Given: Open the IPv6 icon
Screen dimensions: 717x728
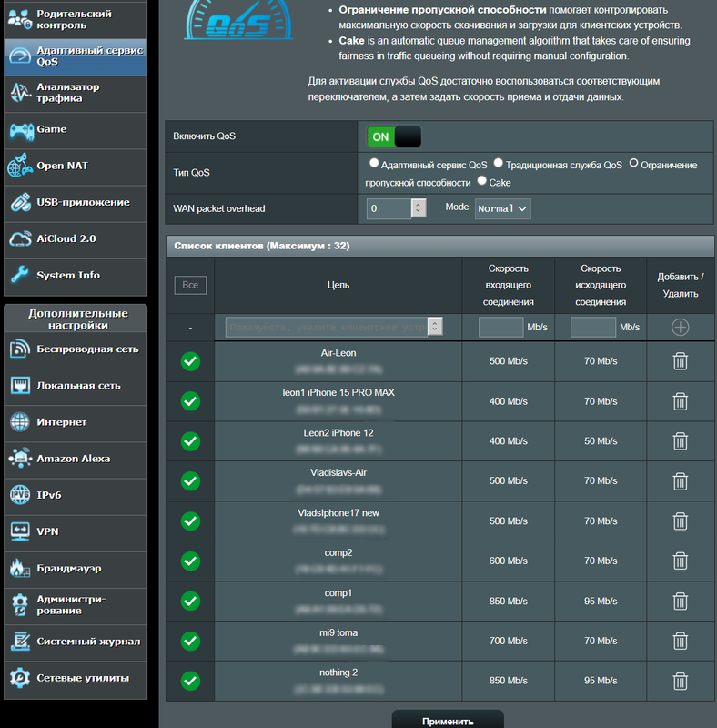Looking at the screenshot, I should [x=20, y=494].
